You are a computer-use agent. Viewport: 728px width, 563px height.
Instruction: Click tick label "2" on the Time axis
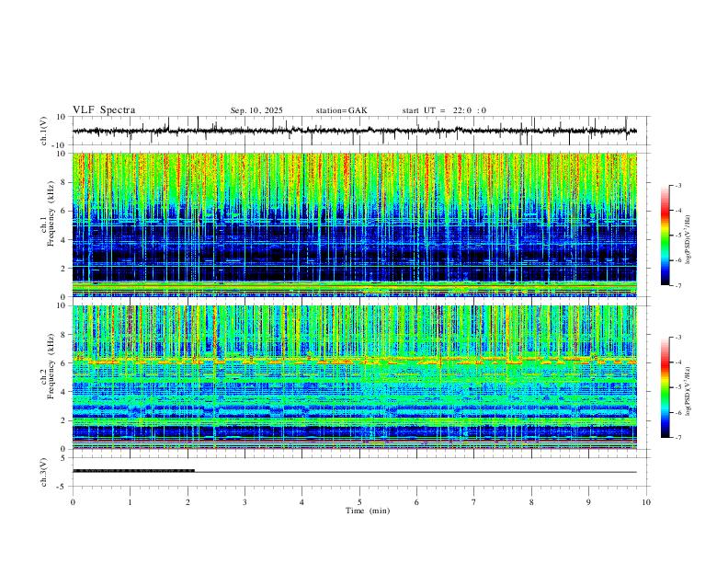(188, 502)
